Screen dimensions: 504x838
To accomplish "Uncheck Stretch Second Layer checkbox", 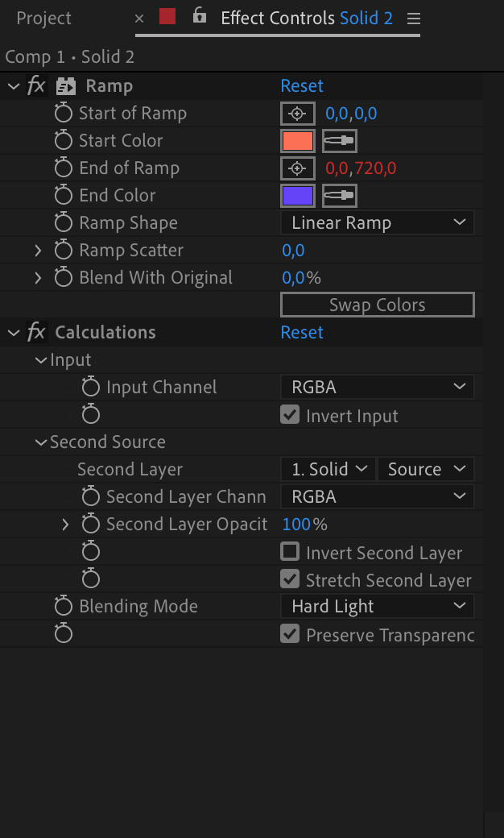I will click(x=289, y=579).
